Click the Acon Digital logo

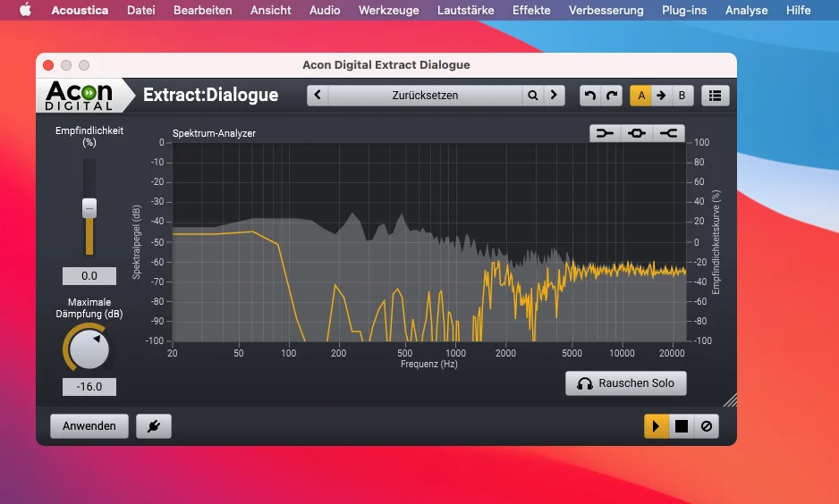[x=80, y=95]
